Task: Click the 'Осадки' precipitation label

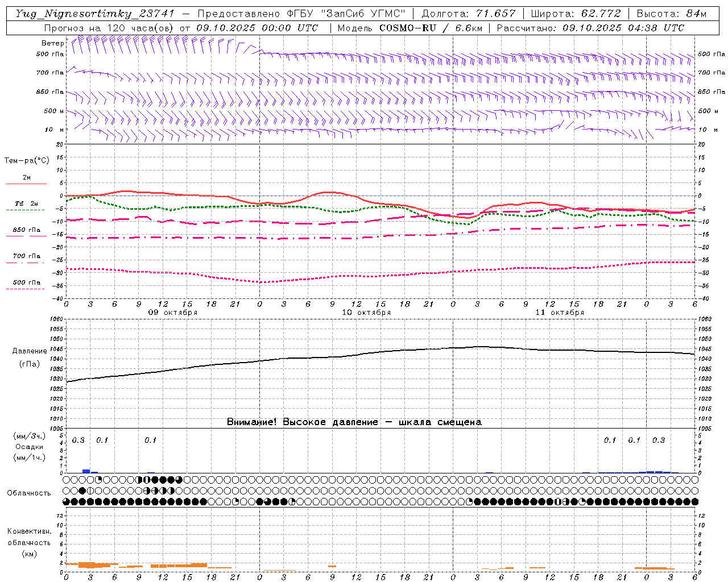Action: [x=29, y=447]
